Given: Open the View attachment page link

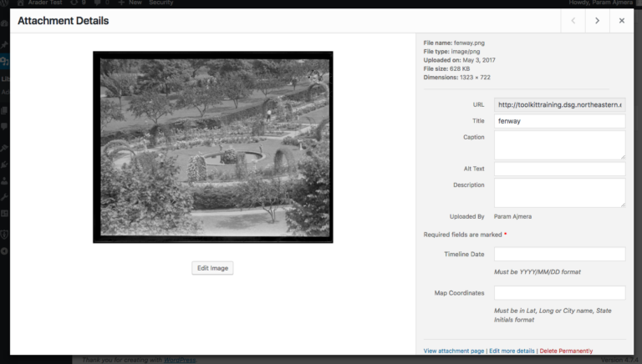Looking at the screenshot, I should [x=454, y=351].
